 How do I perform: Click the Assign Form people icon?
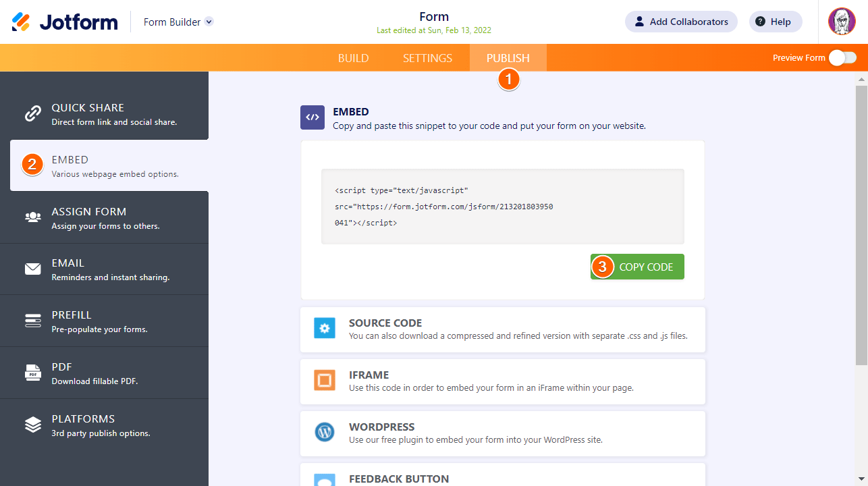32,217
